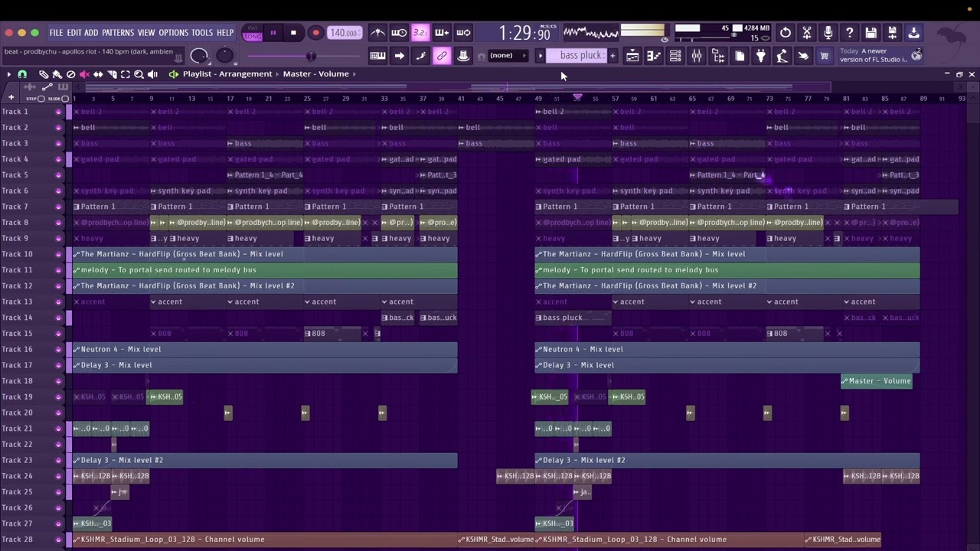Pause playback with the pause button
The image size is (980, 551).
(273, 33)
